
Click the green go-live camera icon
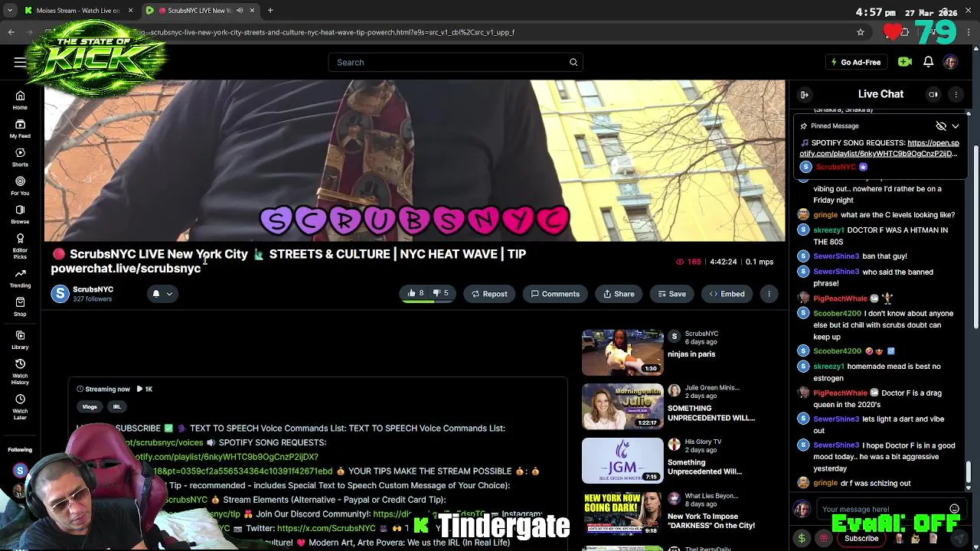pos(905,62)
